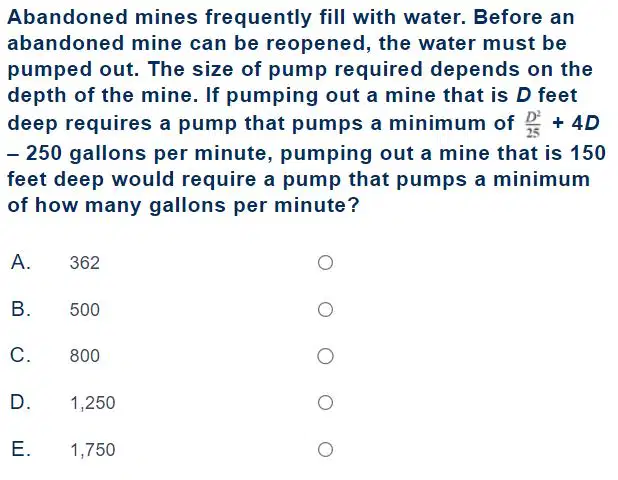
Task: Click the letter label A.
Action: pyautogui.click(x=21, y=262)
